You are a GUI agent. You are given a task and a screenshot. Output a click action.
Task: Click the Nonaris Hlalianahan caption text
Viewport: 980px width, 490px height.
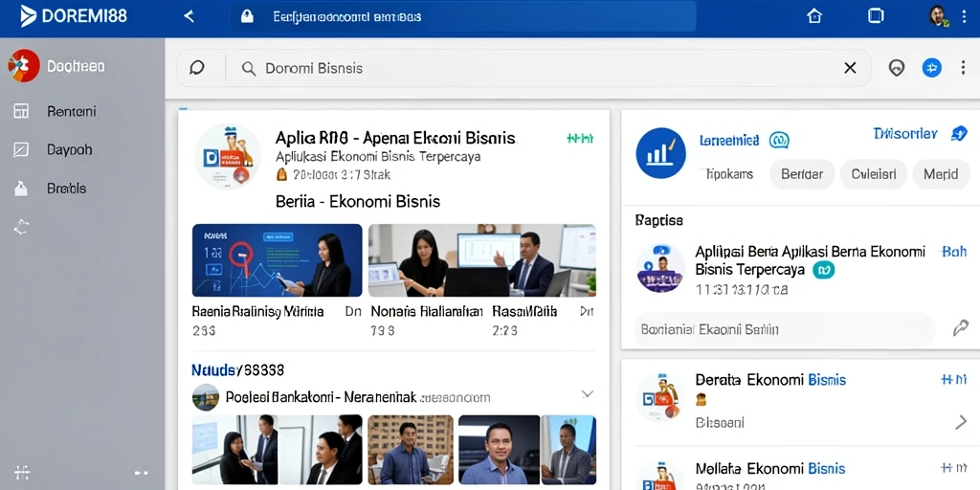426,311
